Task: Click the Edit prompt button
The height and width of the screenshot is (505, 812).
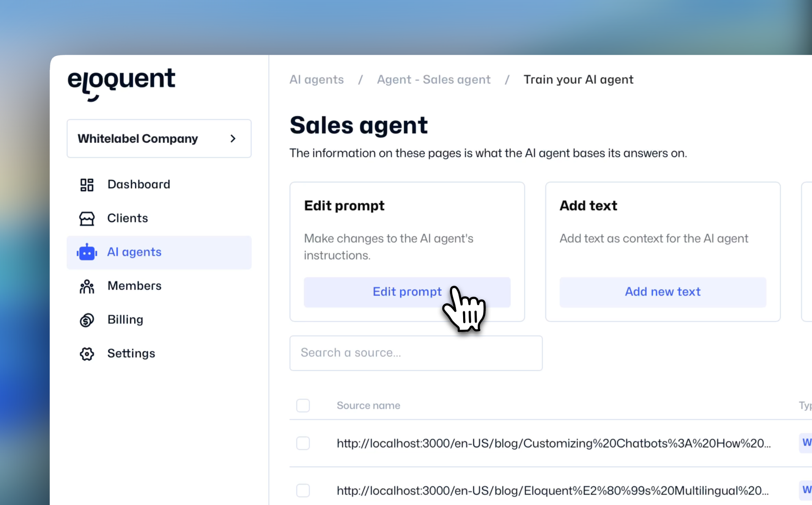Action: click(x=407, y=292)
